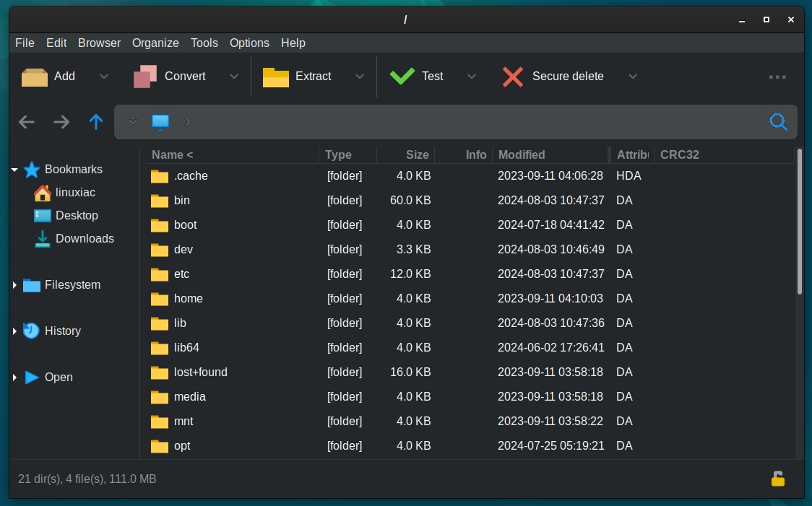Open the Test dropdown arrow

click(471, 77)
